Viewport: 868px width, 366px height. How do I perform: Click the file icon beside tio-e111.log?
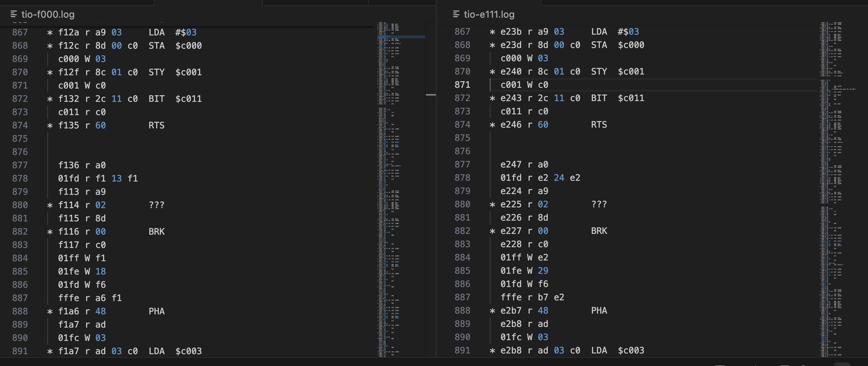[x=456, y=14]
